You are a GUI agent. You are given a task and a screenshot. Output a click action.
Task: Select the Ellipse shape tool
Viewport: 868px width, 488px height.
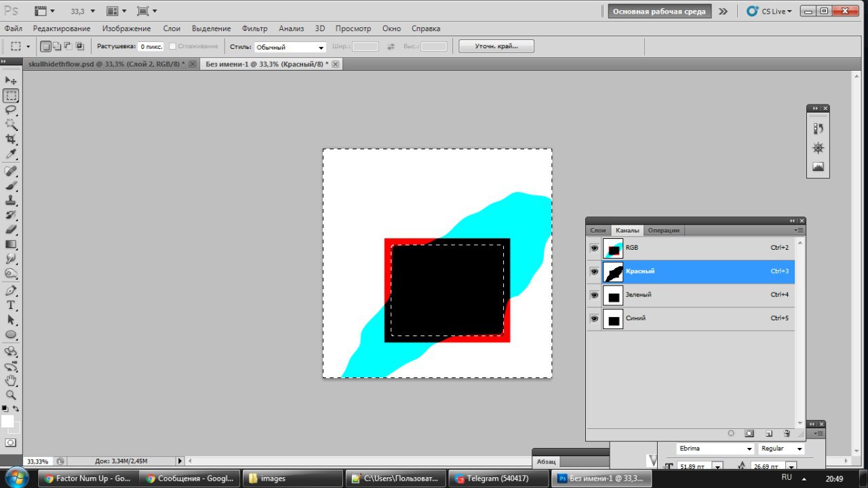pos(11,335)
